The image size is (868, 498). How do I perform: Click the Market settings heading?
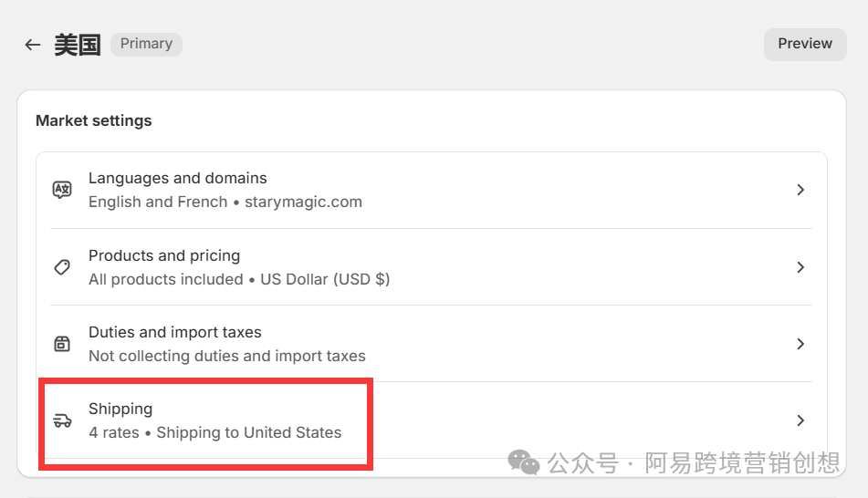pos(94,120)
